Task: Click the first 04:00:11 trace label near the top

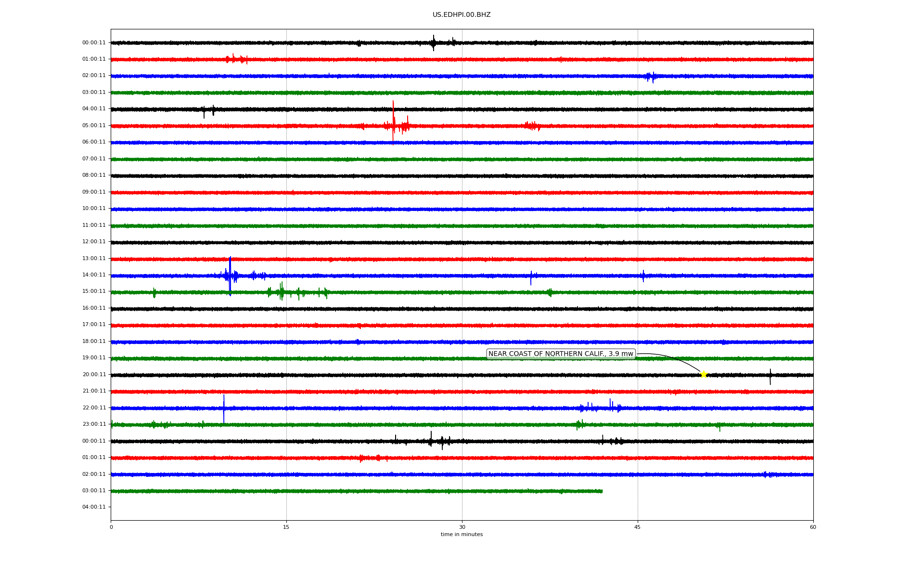Action: click(x=94, y=109)
